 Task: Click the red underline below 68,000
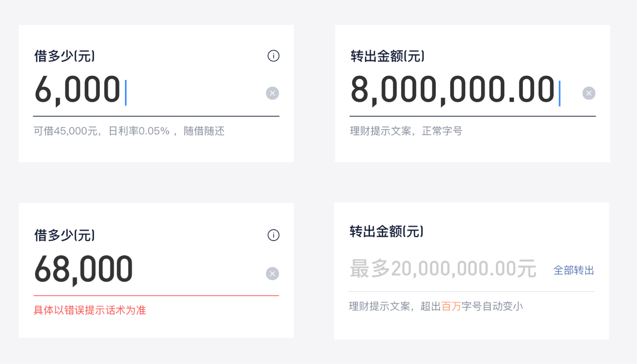click(156, 295)
